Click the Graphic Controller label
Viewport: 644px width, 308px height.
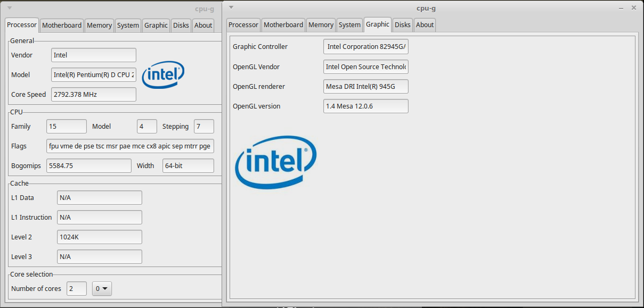[260, 47]
